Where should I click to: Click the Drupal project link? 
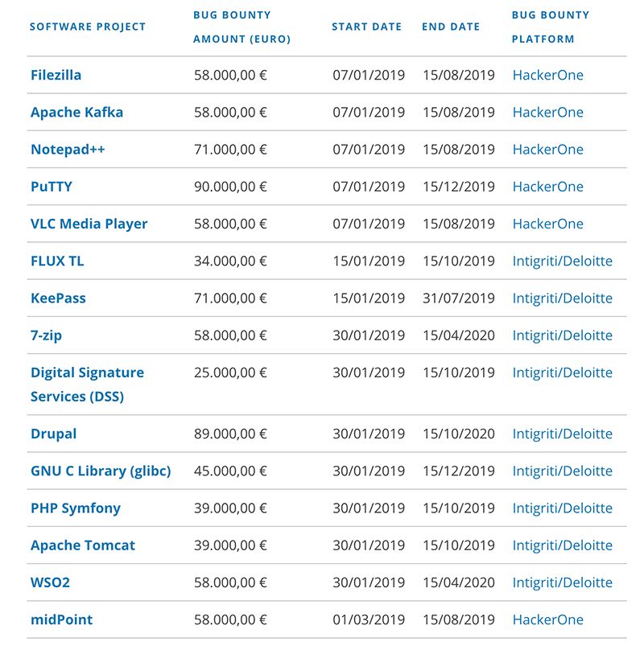pos(53,434)
